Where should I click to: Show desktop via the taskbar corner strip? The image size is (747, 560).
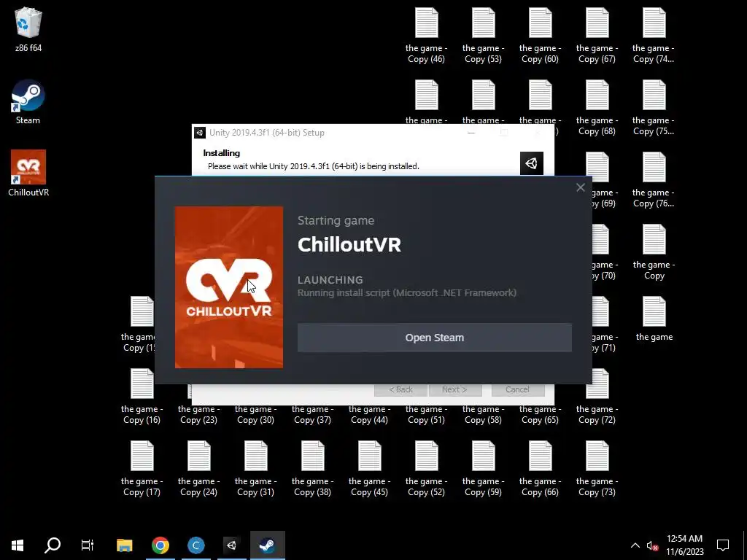tap(745, 545)
